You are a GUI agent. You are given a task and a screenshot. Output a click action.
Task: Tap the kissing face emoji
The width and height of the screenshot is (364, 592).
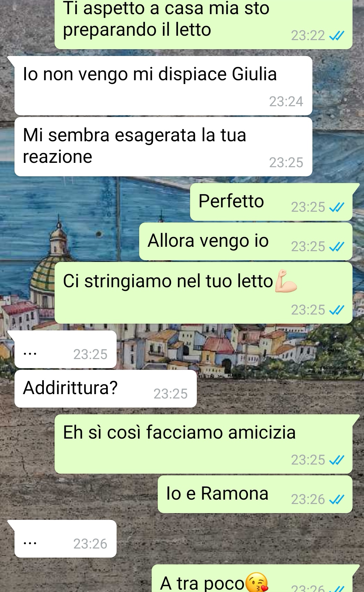[x=257, y=583]
